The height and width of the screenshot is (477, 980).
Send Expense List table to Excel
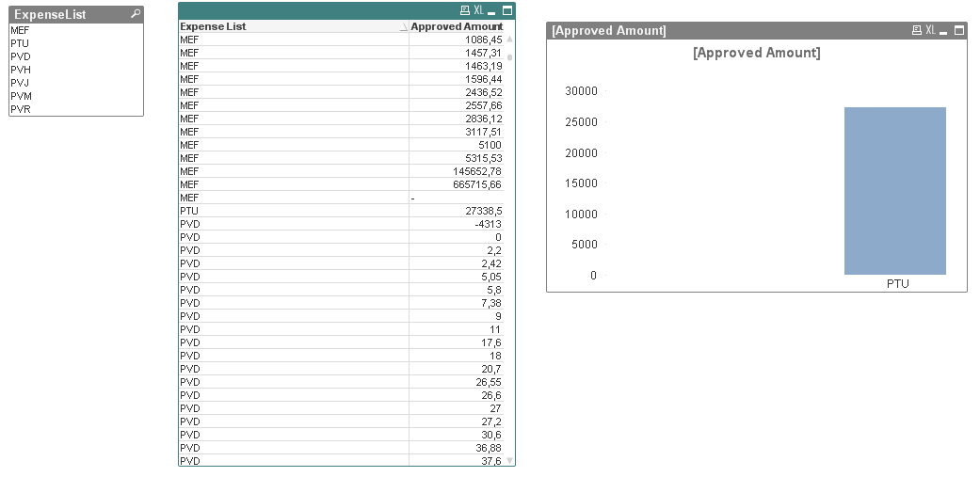point(479,10)
